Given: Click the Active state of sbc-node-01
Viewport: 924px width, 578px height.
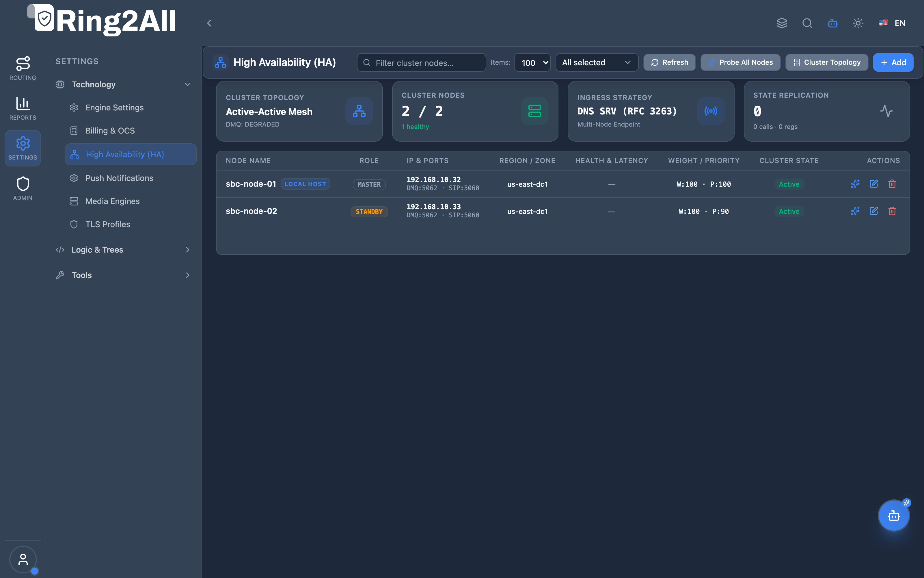Looking at the screenshot, I should point(789,184).
